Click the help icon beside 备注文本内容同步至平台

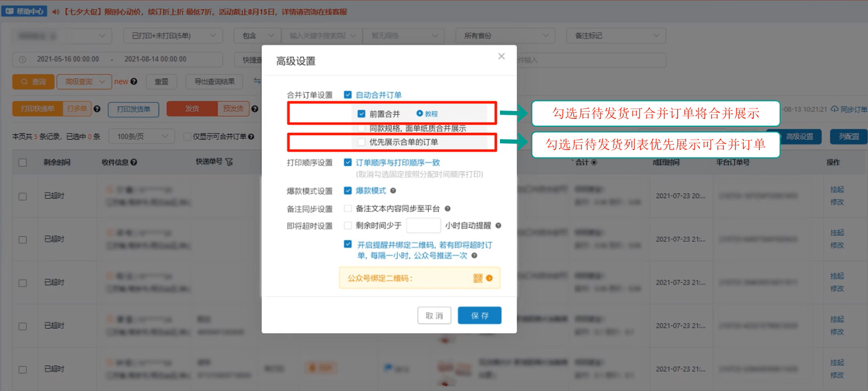click(x=448, y=209)
